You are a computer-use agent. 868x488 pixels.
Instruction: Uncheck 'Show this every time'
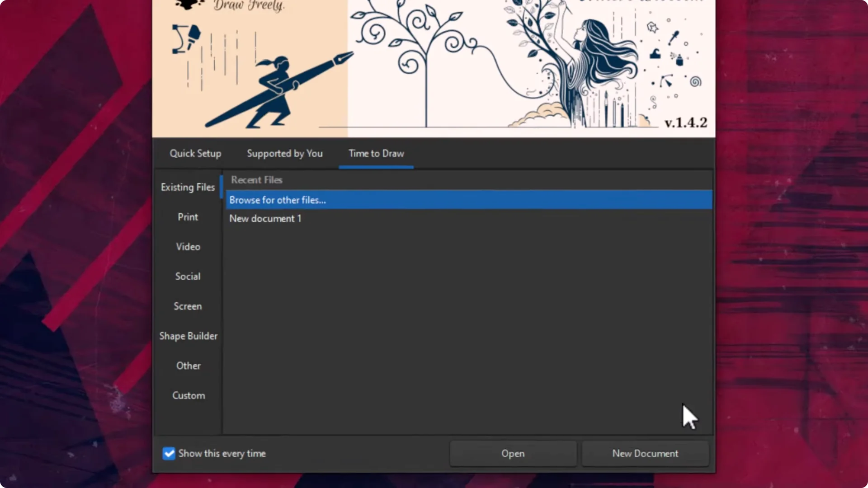click(x=168, y=454)
